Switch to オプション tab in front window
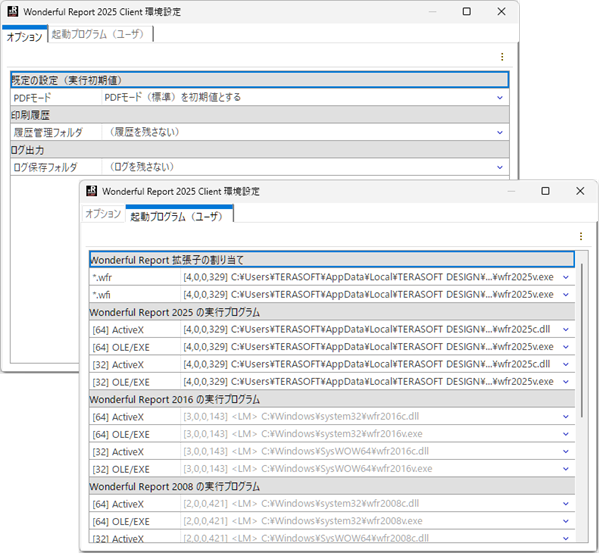The image size is (600, 556). [103, 214]
